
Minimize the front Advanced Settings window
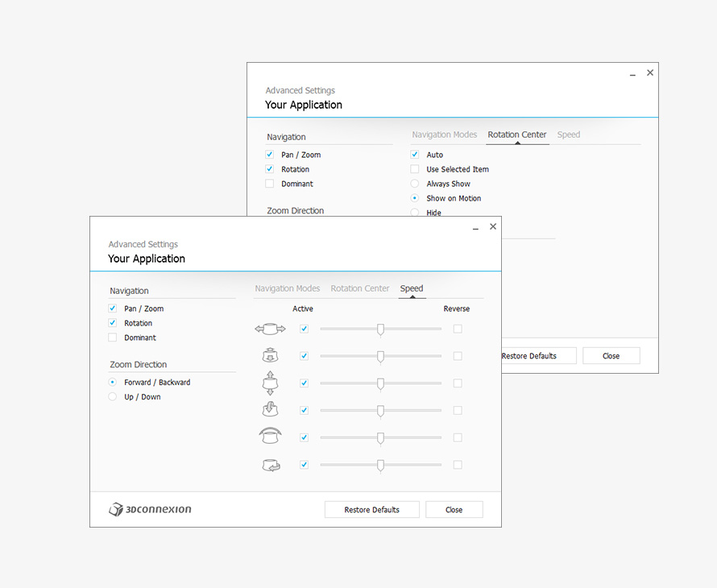(x=474, y=228)
